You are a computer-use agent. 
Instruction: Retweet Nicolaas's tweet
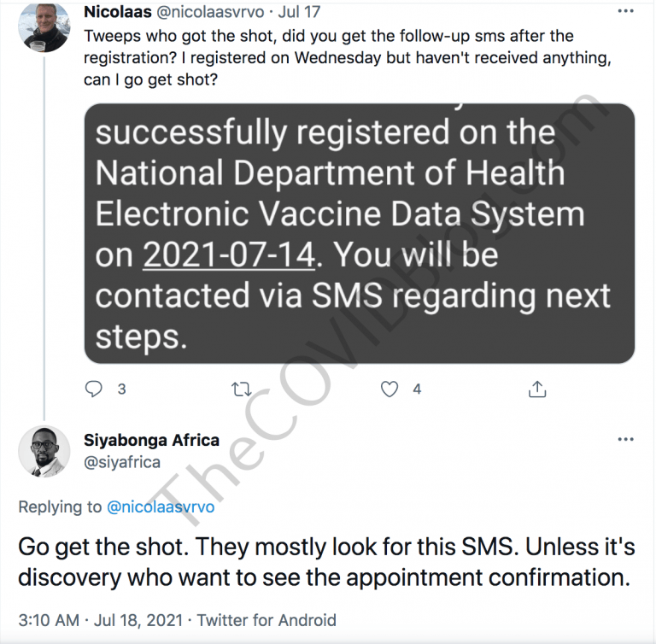click(242, 389)
